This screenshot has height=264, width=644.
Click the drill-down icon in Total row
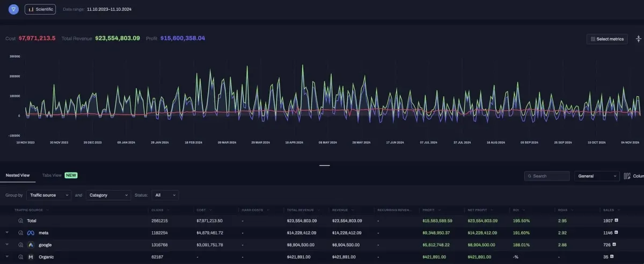21,221
